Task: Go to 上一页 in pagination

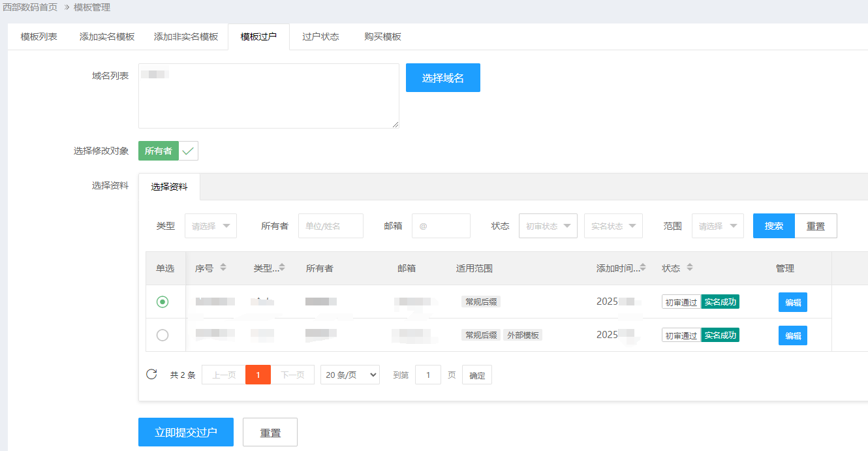Action: click(x=224, y=375)
